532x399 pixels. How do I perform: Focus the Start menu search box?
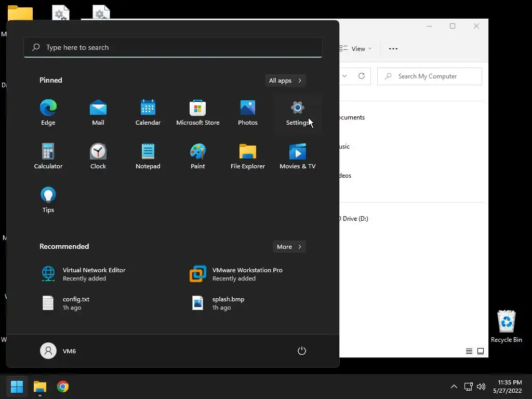(x=172, y=47)
